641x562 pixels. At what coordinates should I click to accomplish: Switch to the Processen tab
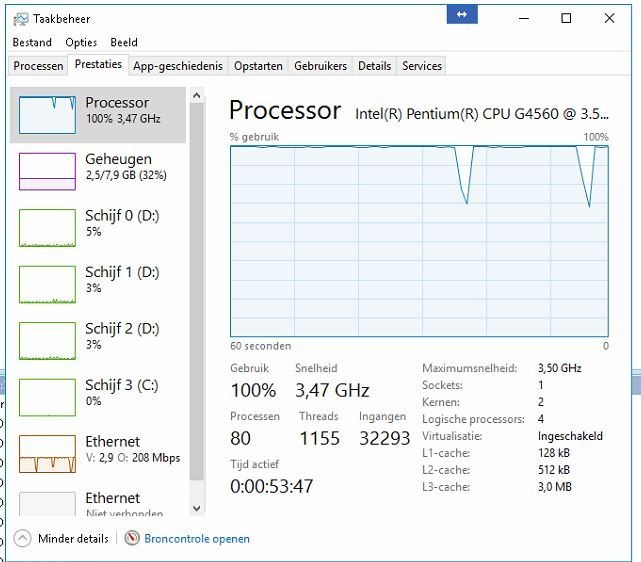tap(39, 66)
